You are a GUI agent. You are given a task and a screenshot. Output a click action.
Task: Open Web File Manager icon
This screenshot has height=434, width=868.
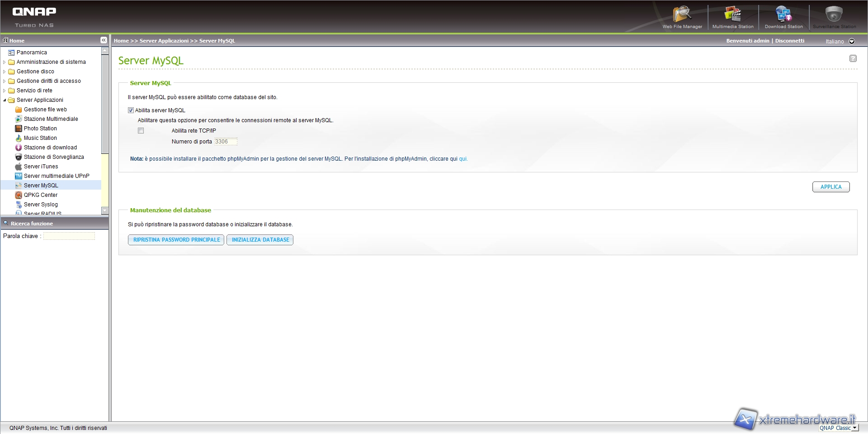coord(682,17)
